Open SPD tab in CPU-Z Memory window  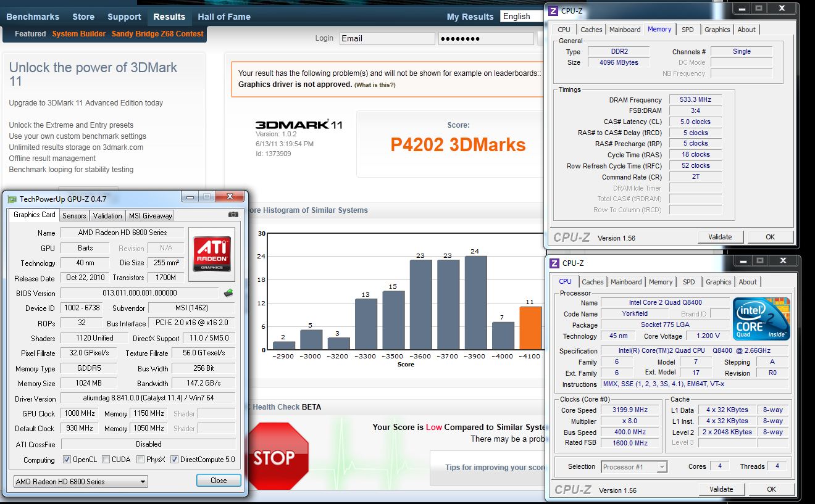687,30
